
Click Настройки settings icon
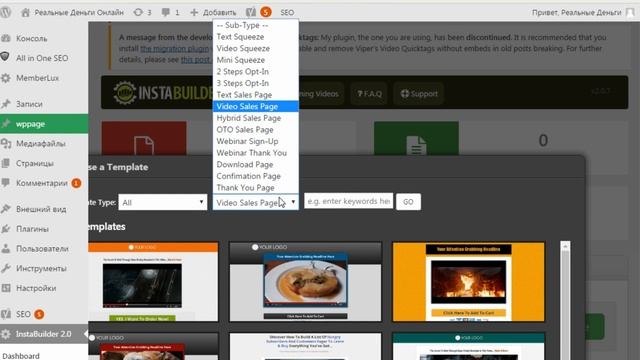tap(6, 288)
